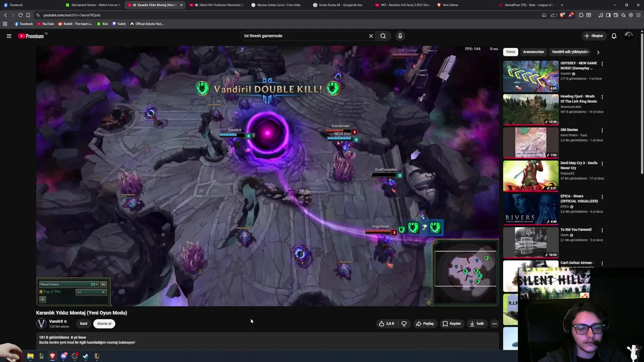Open the Fog of War dropdown in video
This screenshot has height=362, width=644.
tap(91, 292)
